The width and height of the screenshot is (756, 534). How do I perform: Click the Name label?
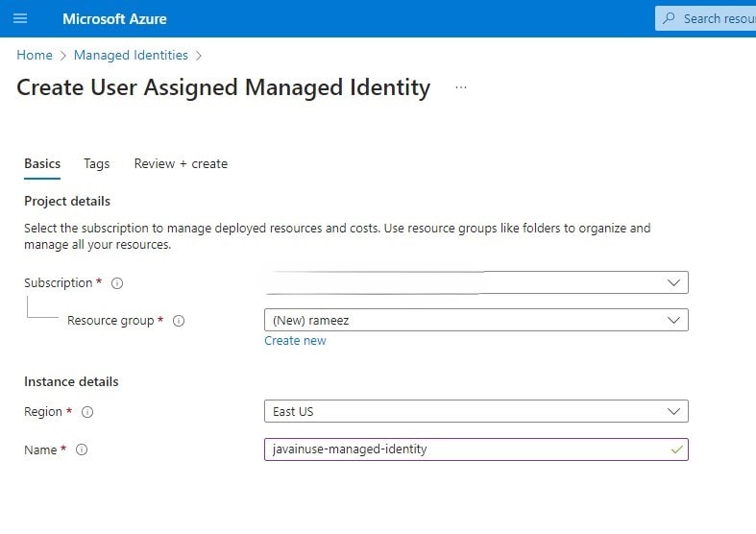point(40,449)
